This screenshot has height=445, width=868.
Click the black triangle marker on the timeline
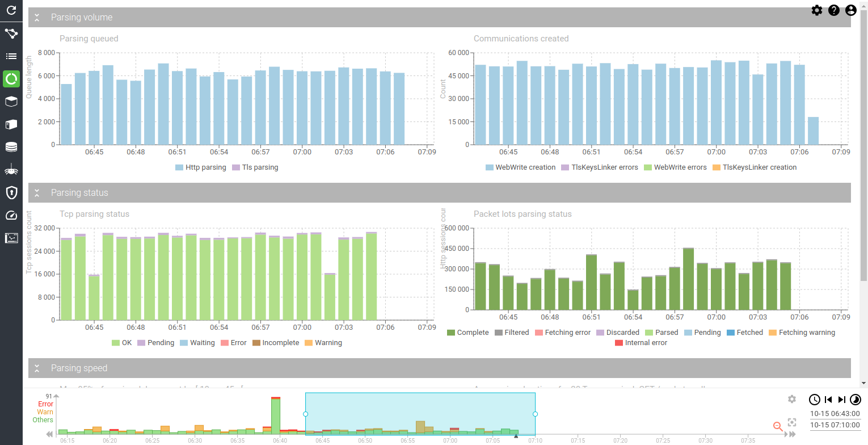(x=516, y=436)
